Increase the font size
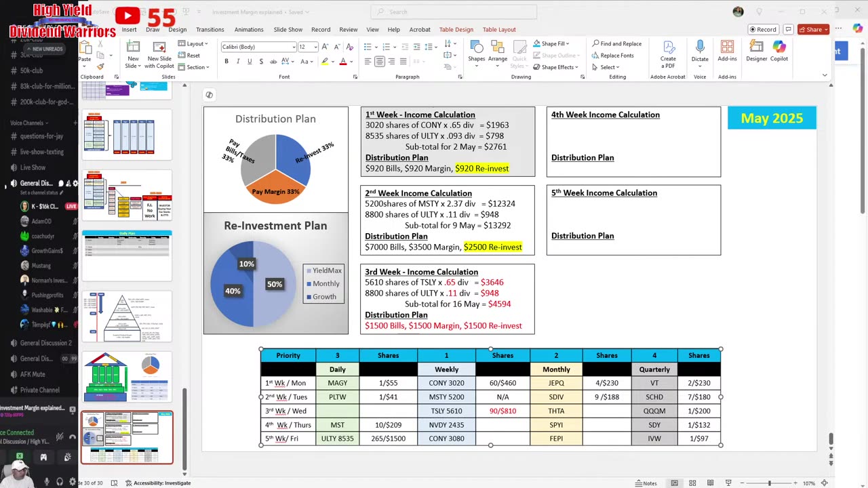The image size is (868, 488). click(324, 47)
